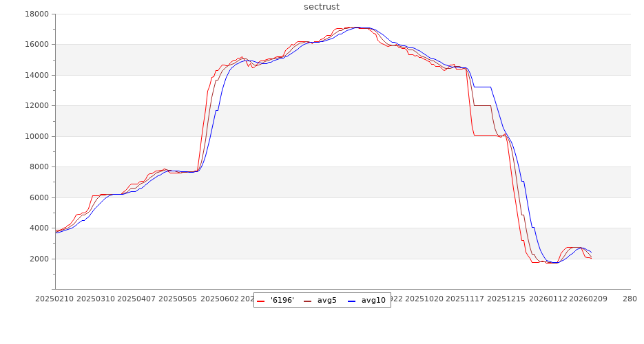Select the avg10 legend label
Viewport: 644px width, 344px height.
point(373,300)
